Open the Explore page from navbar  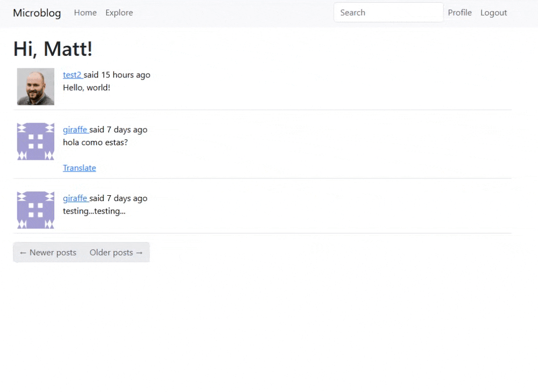click(119, 13)
